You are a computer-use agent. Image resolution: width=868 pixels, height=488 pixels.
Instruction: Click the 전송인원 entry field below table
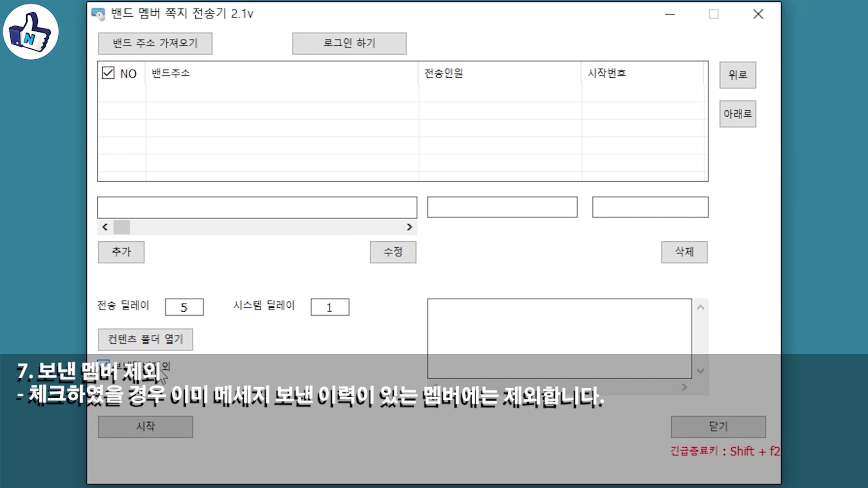(502, 207)
